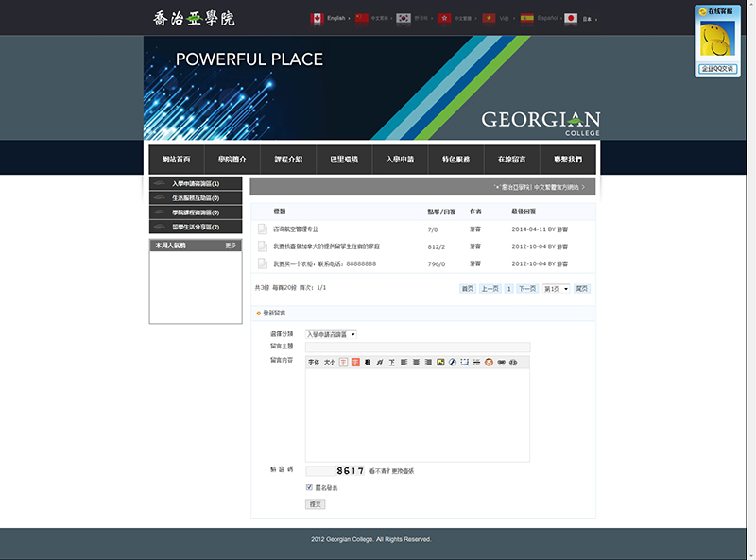Open the last main navigation menu item
Screen dimensions: 756x560
click(x=568, y=160)
